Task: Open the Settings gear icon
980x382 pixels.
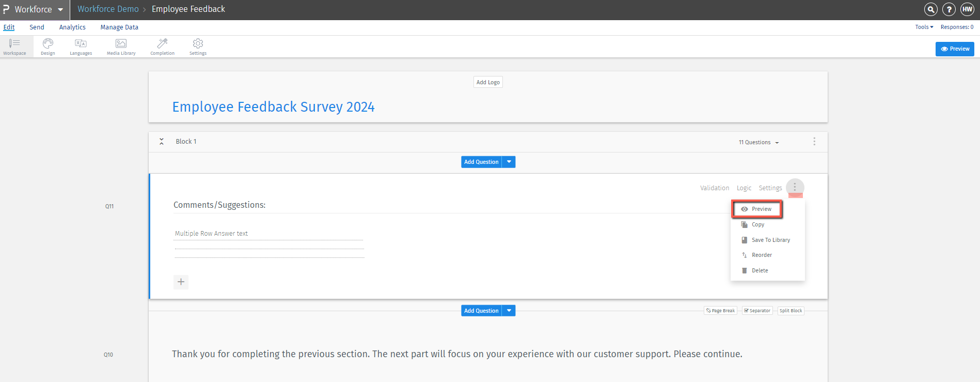Action: pyautogui.click(x=198, y=47)
